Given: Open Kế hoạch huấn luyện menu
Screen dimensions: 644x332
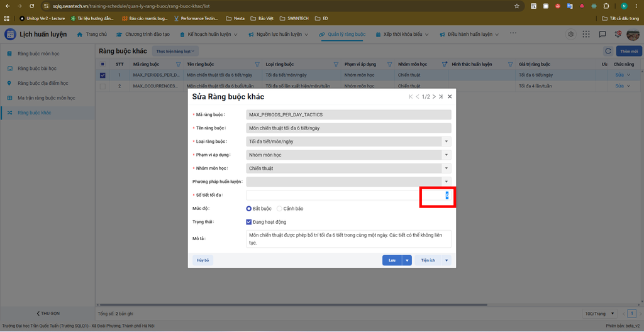Looking at the screenshot, I should tap(209, 35).
